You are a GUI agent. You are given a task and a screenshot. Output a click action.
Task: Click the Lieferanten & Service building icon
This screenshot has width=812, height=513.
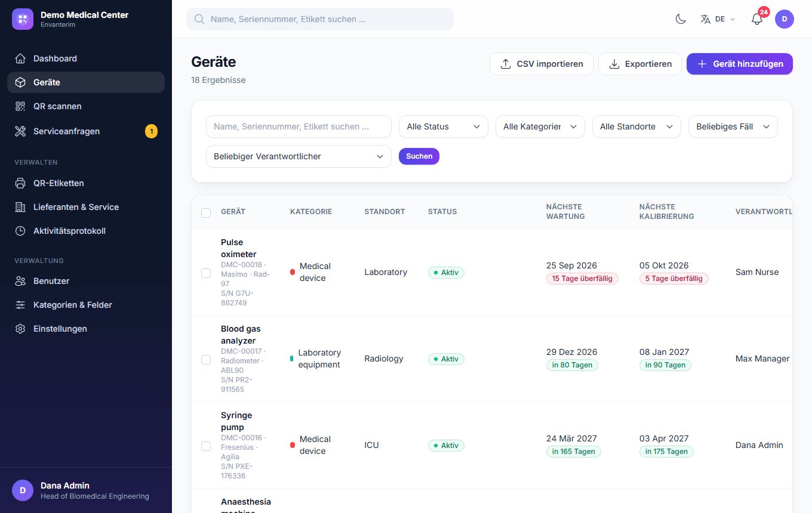point(20,207)
